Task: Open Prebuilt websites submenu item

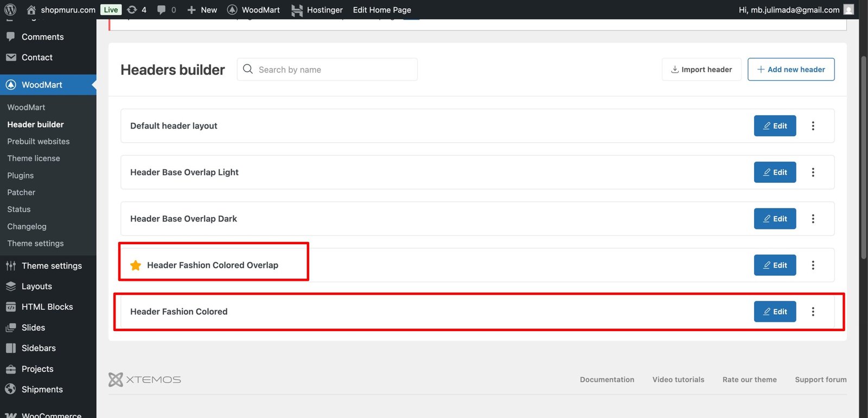Action: (39, 141)
